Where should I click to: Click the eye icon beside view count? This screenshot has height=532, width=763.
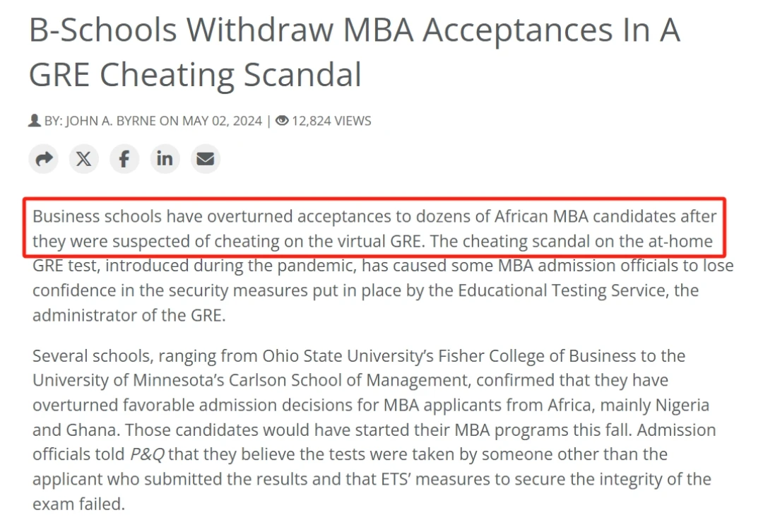pyautogui.click(x=282, y=121)
